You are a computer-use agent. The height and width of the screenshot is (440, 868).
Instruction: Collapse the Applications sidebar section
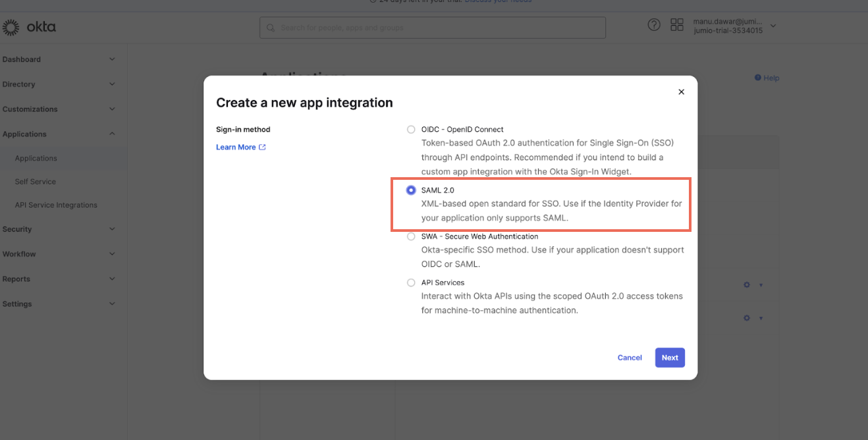pyautogui.click(x=112, y=134)
